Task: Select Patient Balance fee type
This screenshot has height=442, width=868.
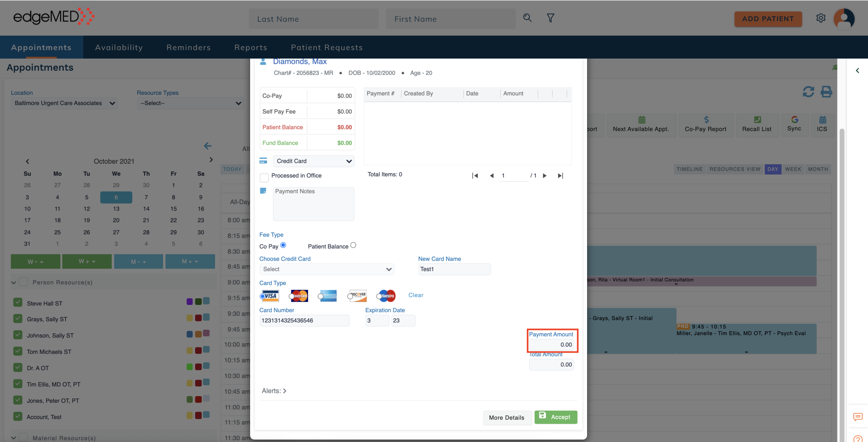Action: point(353,245)
